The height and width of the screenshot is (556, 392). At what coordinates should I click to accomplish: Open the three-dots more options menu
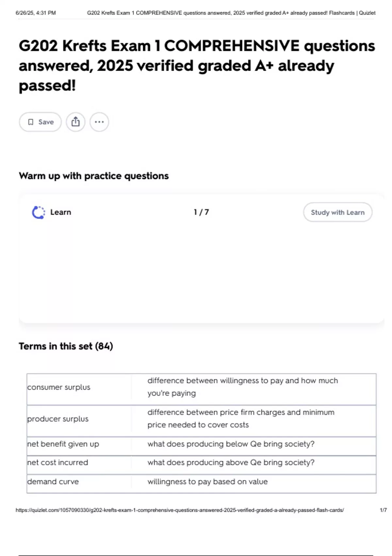[x=99, y=122]
